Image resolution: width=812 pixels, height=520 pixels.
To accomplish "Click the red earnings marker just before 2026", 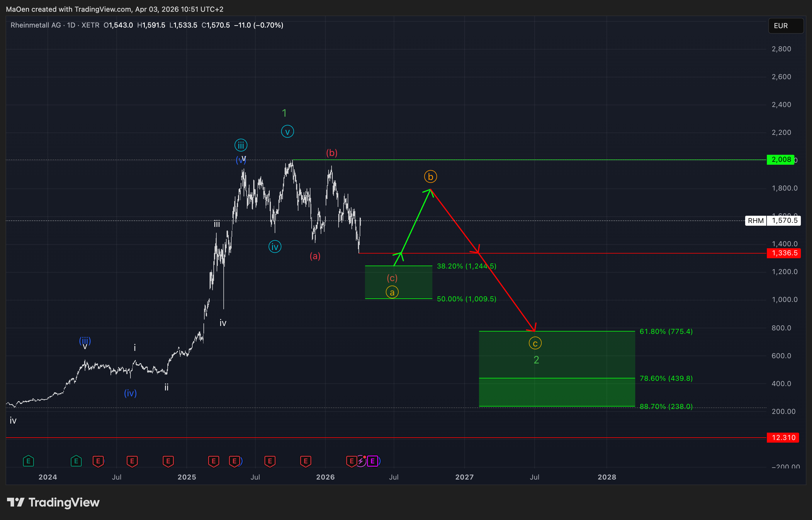I will pyautogui.click(x=305, y=461).
